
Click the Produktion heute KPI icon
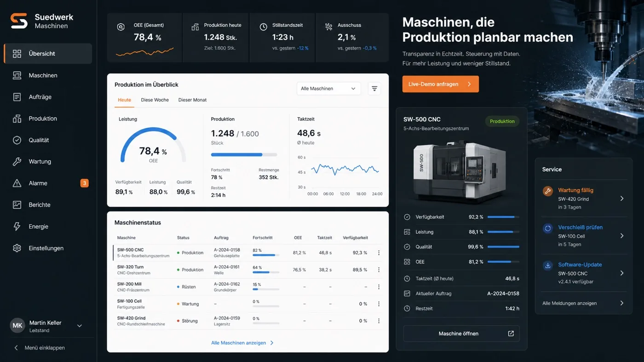point(195,27)
